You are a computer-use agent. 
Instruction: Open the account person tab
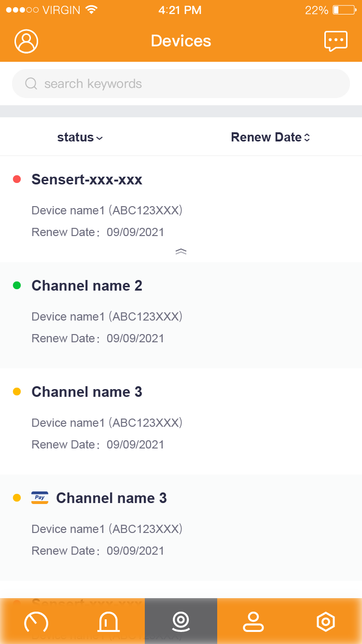[253, 622]
